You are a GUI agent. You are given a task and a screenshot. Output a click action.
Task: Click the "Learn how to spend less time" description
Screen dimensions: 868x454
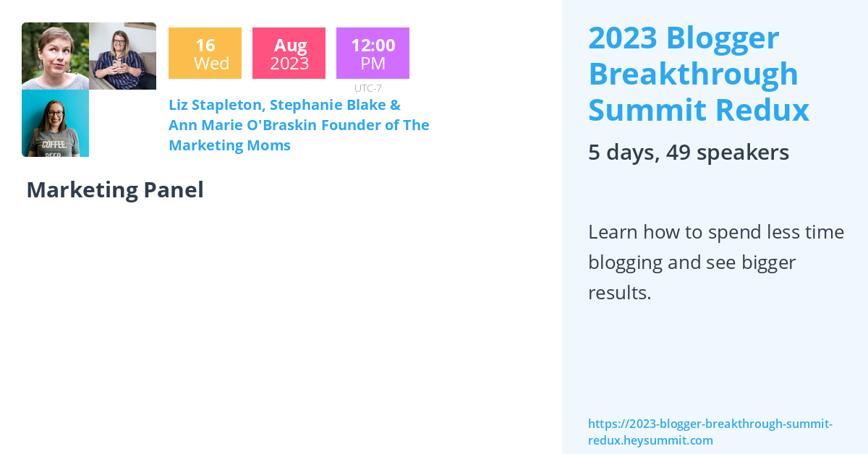(x=715, y=232)
